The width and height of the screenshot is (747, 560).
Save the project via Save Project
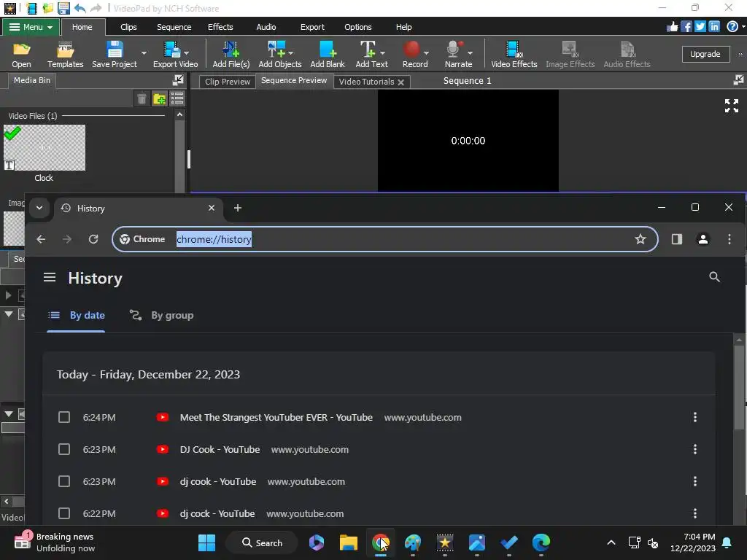[x=115, y=54]
